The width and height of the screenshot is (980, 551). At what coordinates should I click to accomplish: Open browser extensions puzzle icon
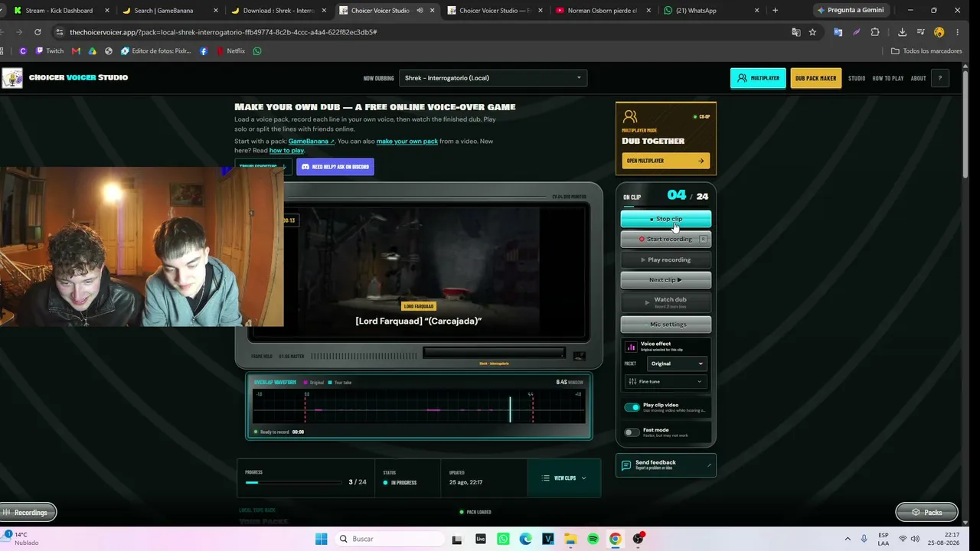[875, 32]
